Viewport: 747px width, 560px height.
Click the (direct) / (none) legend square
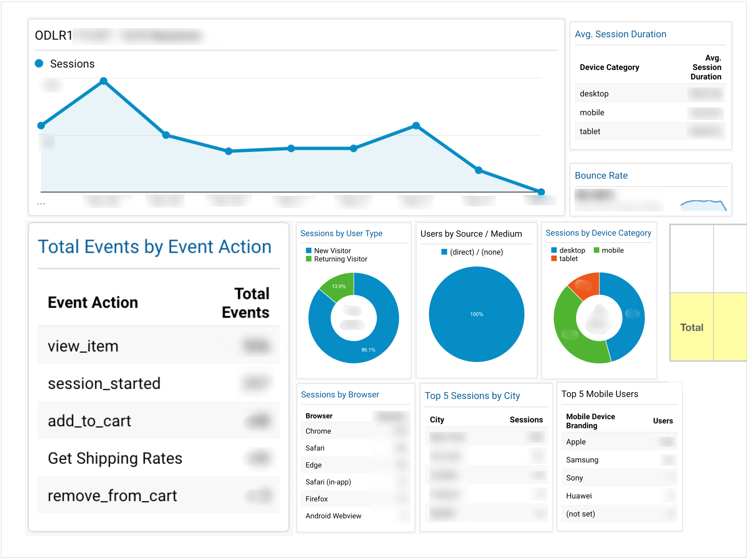point(444,252)
